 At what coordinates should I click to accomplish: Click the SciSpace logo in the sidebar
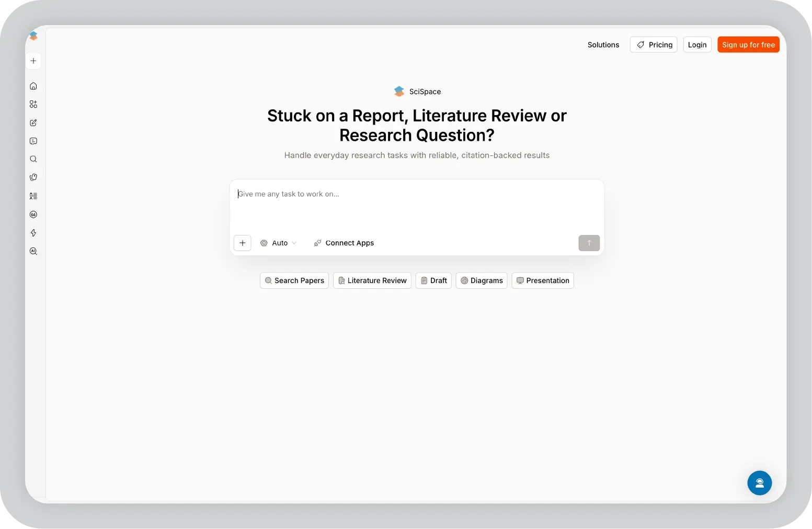pyautogui.click(x=33, y=36)
